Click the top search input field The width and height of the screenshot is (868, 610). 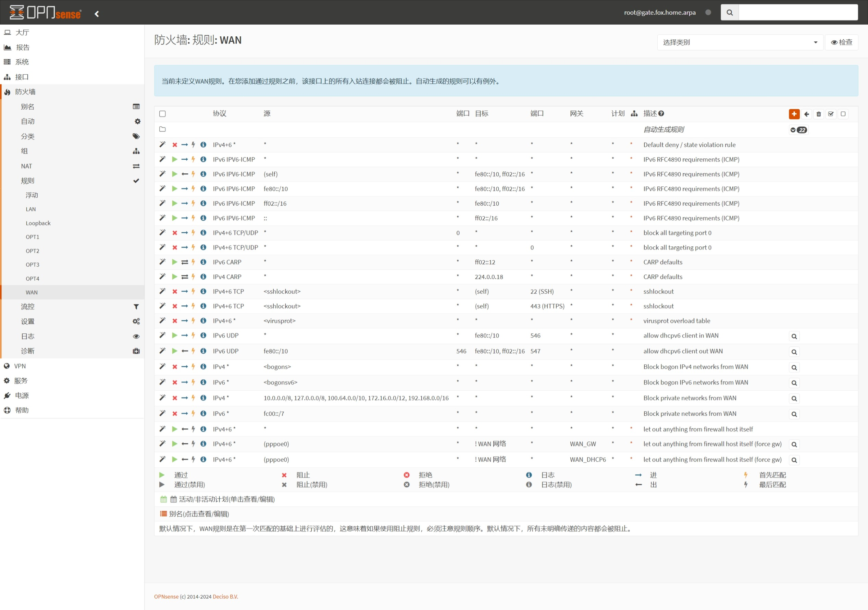click(x=798, y=12)
